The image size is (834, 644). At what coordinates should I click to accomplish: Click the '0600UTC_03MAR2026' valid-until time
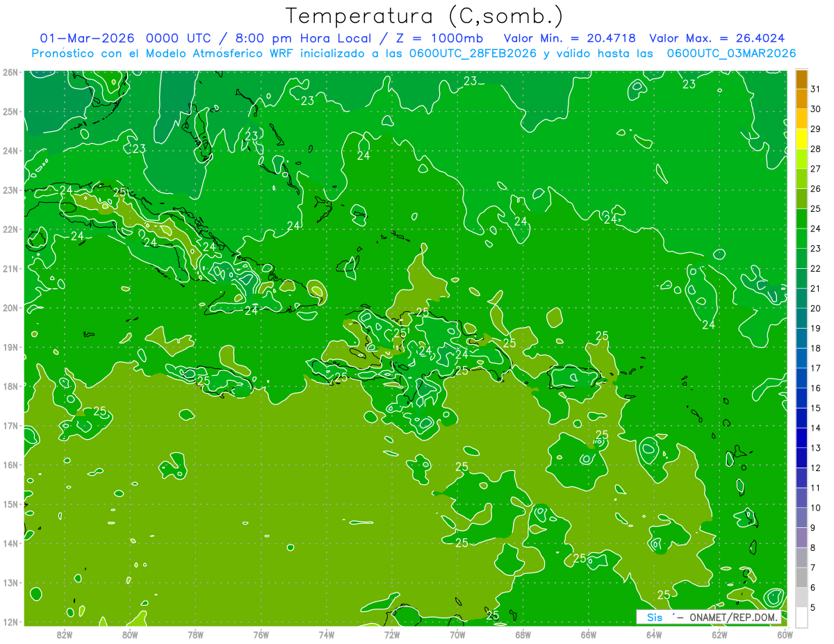(x=731, y=53)
